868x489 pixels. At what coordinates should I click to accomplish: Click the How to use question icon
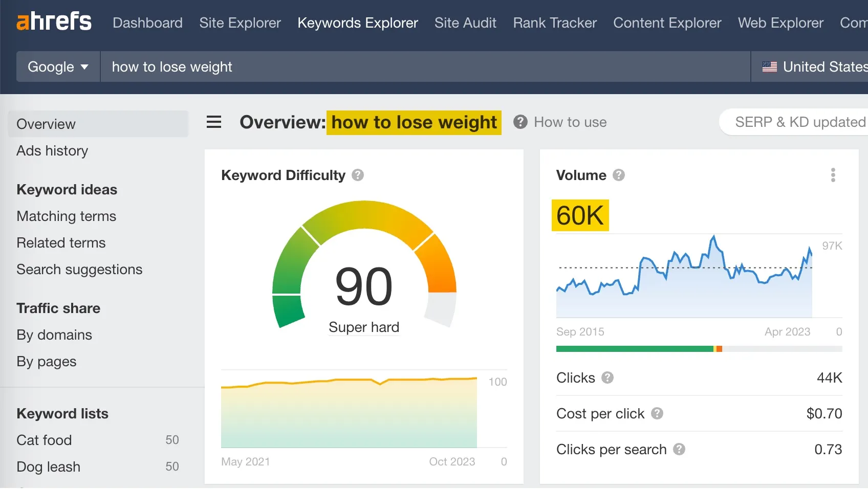click(520, 122)
